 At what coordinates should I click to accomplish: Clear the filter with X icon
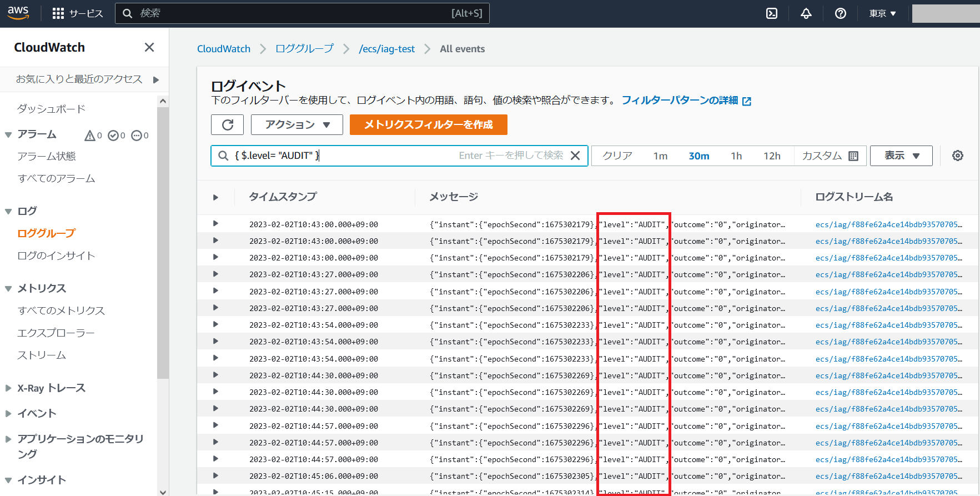(x=575, y=156)
